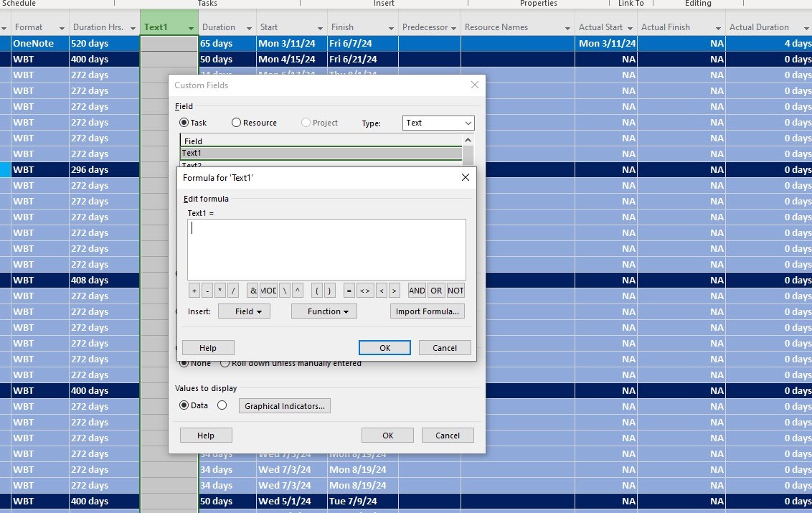Insert the AND logical operator

[416, 290]
